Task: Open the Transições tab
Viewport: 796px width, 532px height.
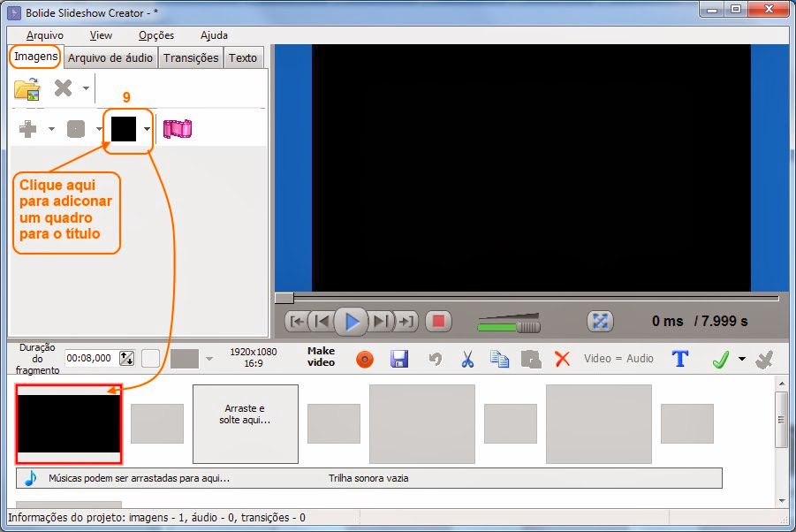Action: [x=190, y=57]
